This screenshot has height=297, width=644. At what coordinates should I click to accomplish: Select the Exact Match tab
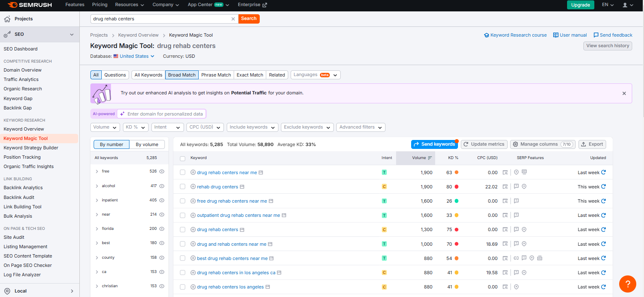(250, 75)
